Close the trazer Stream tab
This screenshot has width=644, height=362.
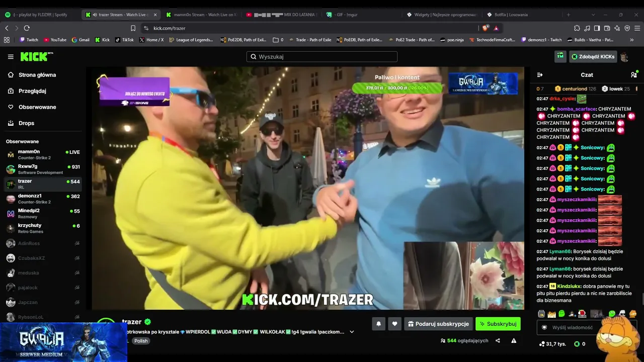155,15
